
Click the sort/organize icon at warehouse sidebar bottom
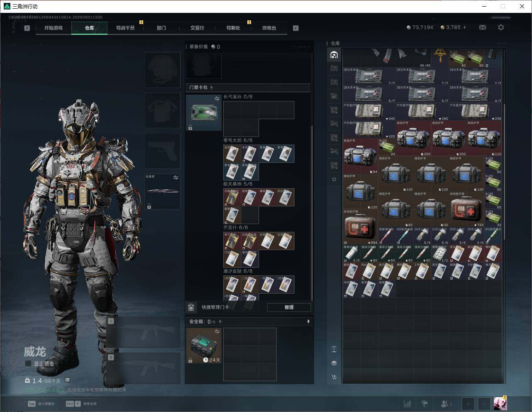[334, 377]
